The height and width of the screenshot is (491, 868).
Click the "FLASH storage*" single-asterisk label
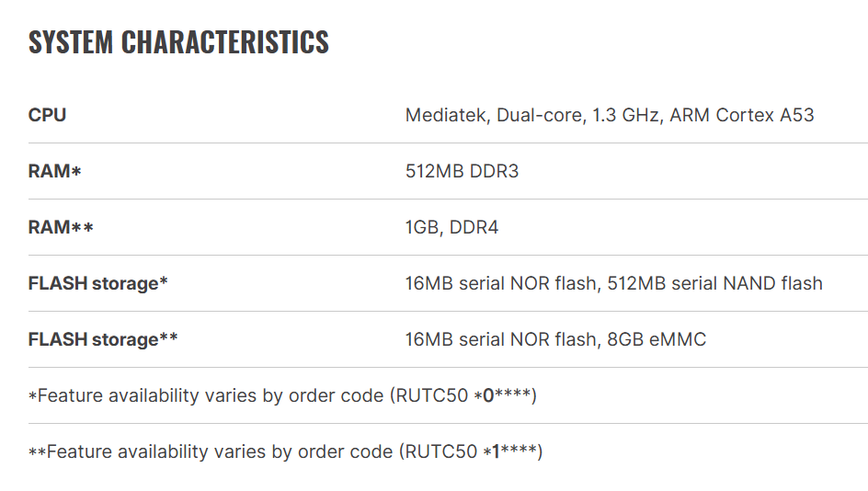98,283
